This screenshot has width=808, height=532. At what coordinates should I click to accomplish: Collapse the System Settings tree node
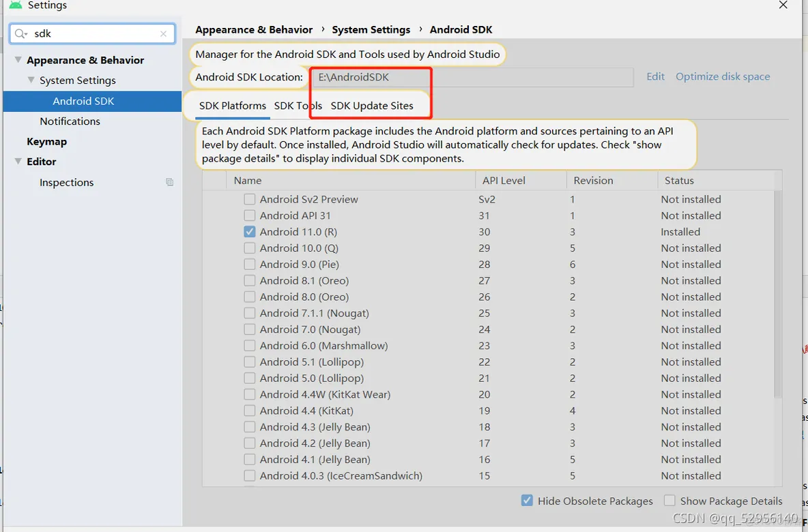tap(31, 80)
